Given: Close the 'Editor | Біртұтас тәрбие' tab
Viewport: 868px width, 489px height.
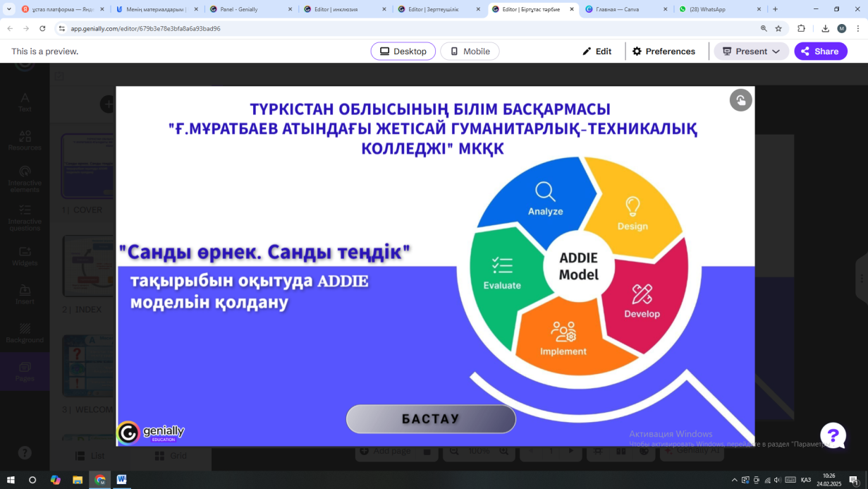Looking at the screenshot, I should (x=572, y=9).
